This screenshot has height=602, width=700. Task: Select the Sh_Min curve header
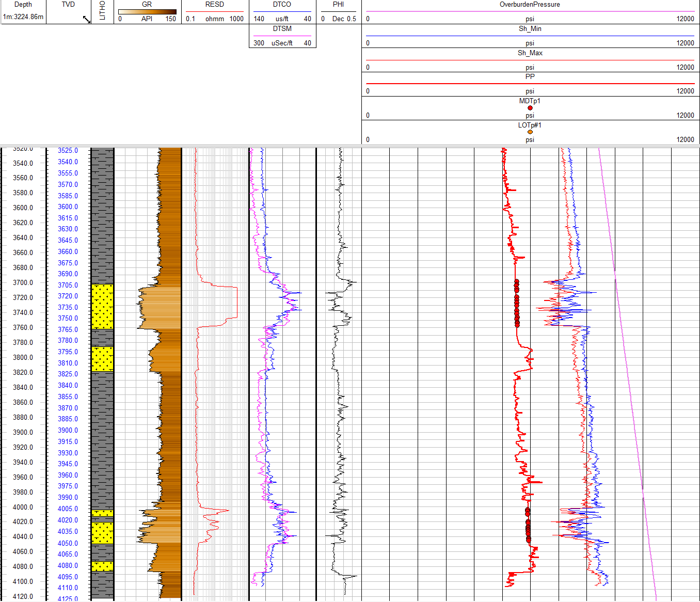pyautogui.click(x=530, y=29)
